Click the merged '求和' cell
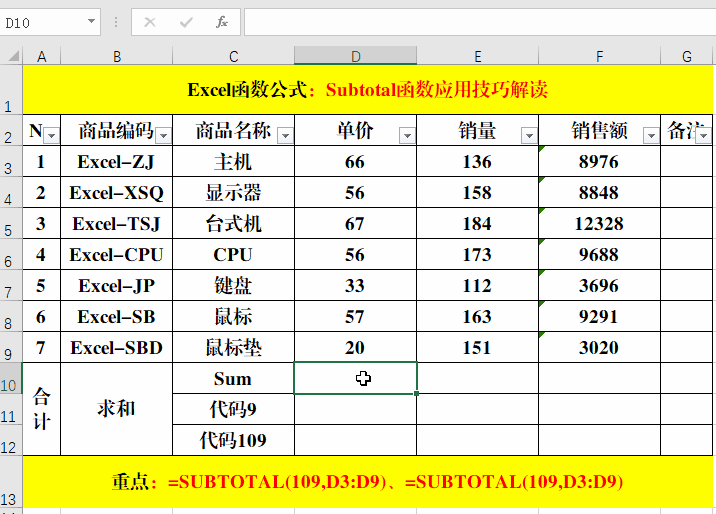The image size is (716, 514). point(116,409)
